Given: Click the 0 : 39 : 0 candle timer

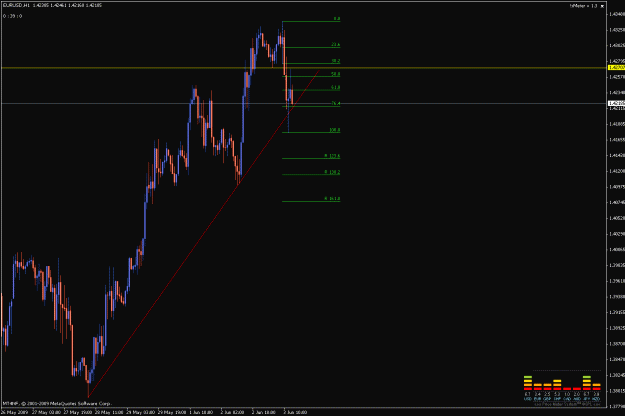Looking at the screenshot, I should (x=12, y=16).
